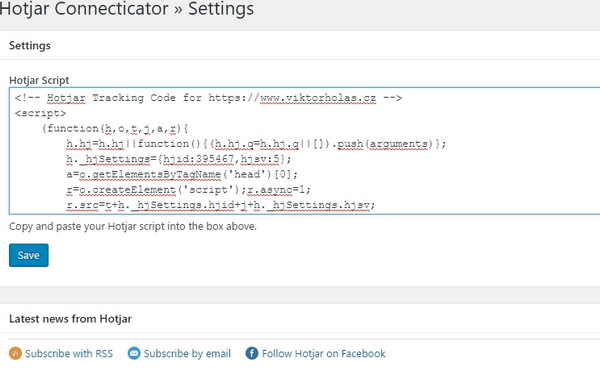Open the Subscribe with RSS link
This screenshot has width=600, height=371.
tap(69, 353)
